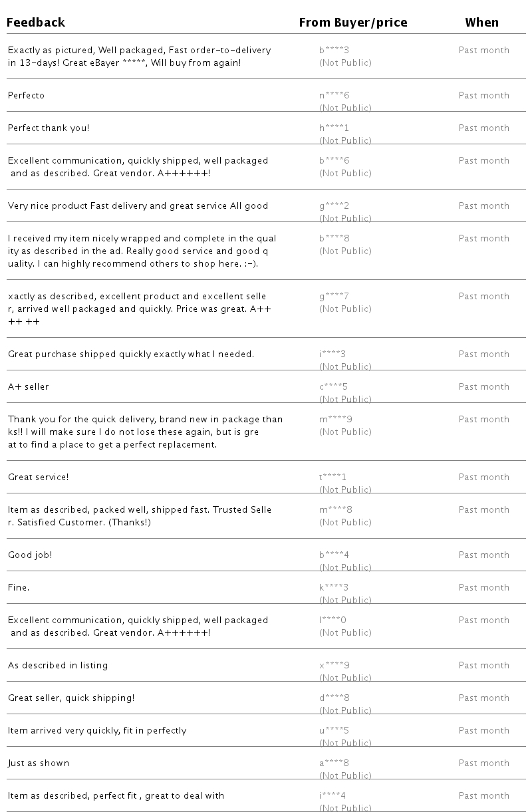Click 'As described in listing' feedback
The image size is (532, 812).
tap(58, 665)
